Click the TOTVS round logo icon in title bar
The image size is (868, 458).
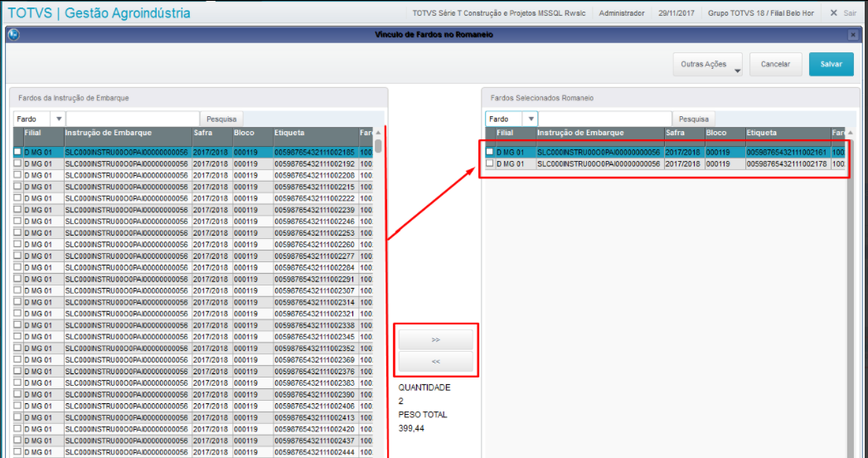coord(14,35)
